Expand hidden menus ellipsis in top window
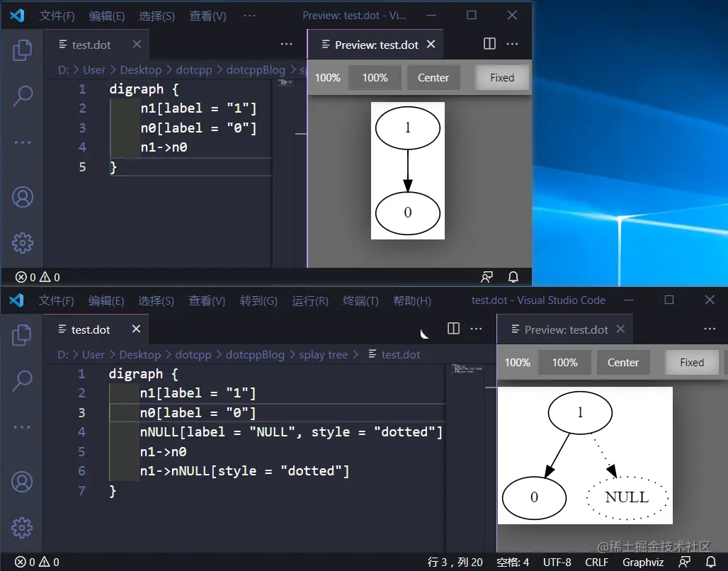This screenshot has width=728, height=571. (249, 16)
